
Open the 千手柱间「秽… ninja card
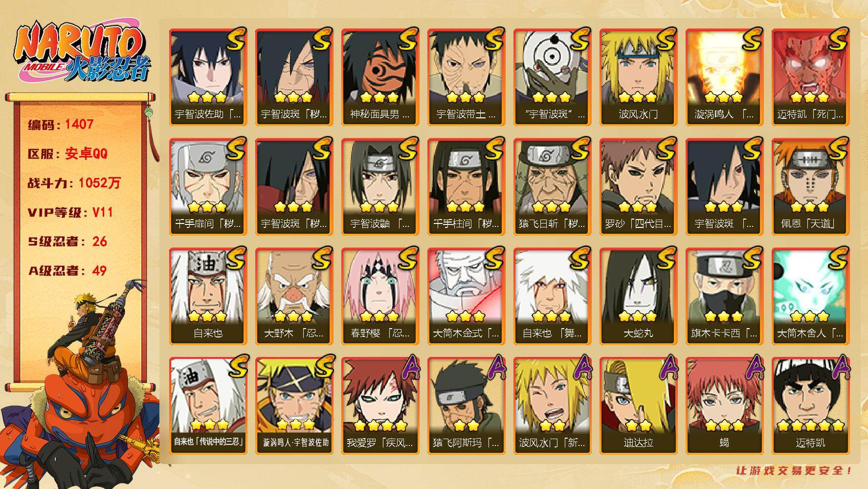466,187
